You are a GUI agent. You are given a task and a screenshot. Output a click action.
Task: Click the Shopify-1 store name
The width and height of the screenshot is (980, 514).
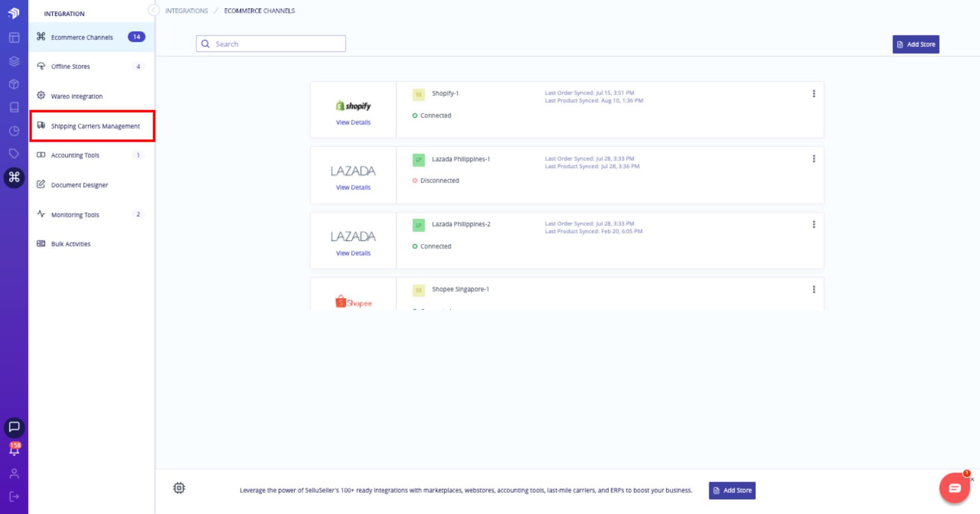point(445,93)
